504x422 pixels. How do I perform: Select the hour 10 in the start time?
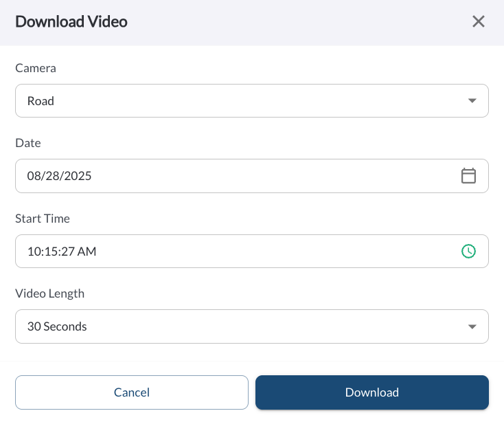click(x=34, y=252)
